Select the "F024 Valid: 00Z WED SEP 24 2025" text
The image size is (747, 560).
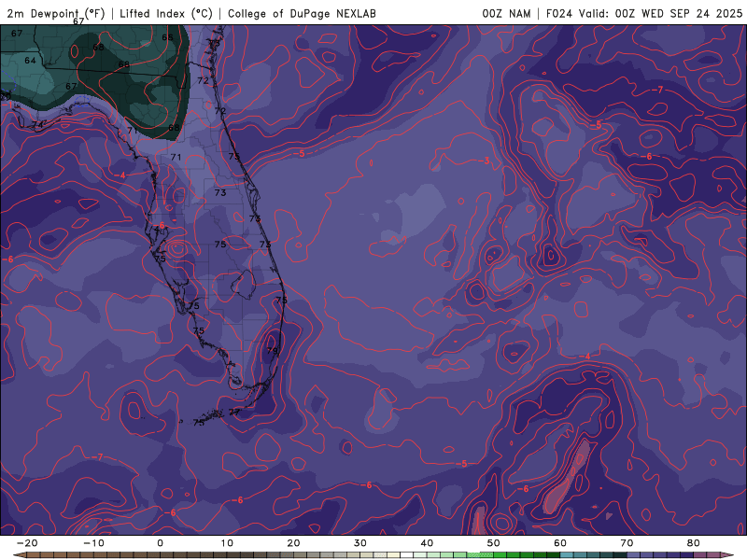pos(644,13)
